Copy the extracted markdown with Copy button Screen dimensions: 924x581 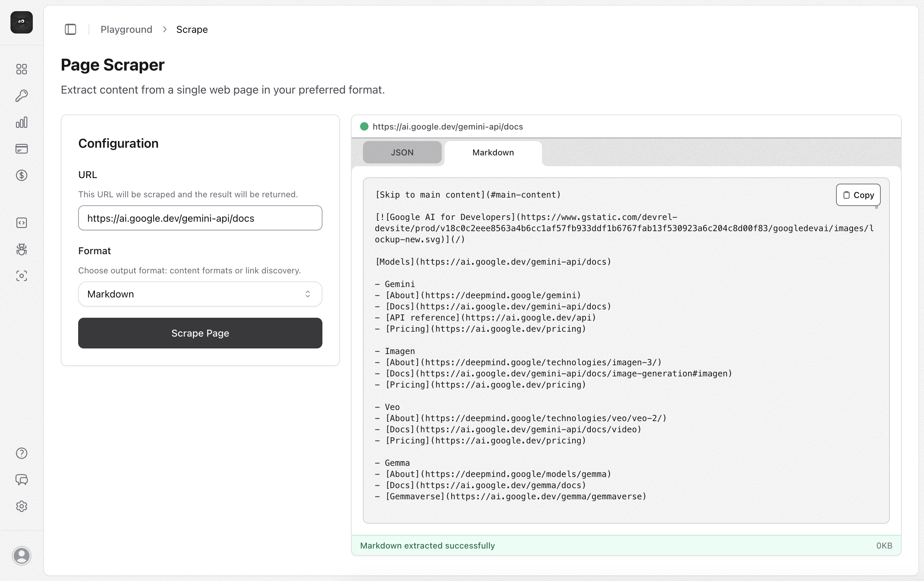[x=858, y=195]
